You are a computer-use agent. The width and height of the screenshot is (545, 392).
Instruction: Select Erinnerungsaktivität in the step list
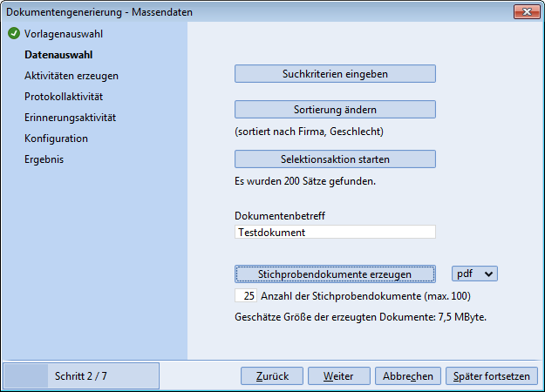(x=71, y=118)
